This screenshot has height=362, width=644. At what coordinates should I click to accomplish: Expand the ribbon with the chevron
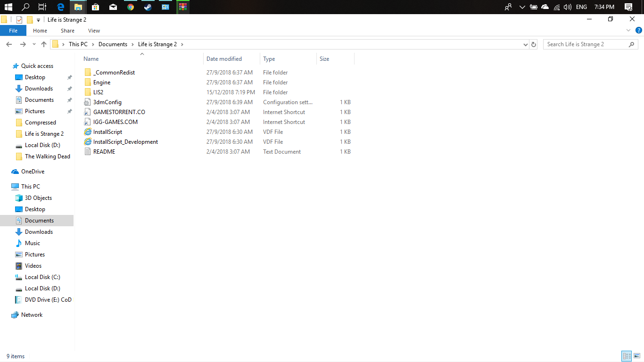tap(628, 30)
